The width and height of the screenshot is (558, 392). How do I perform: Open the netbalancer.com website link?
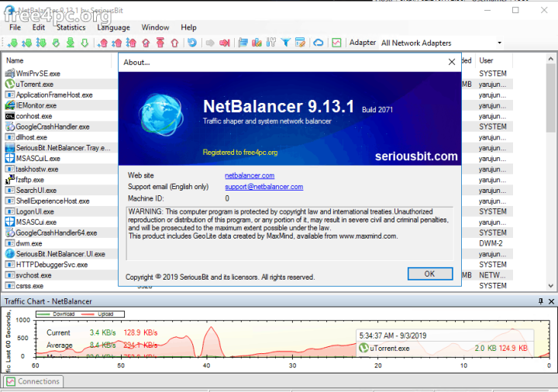[250, 175]
